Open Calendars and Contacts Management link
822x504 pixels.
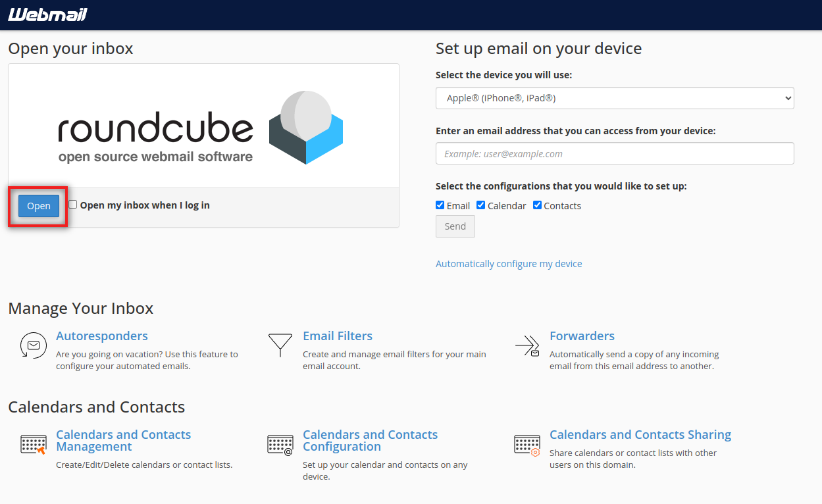click(124, 441)
